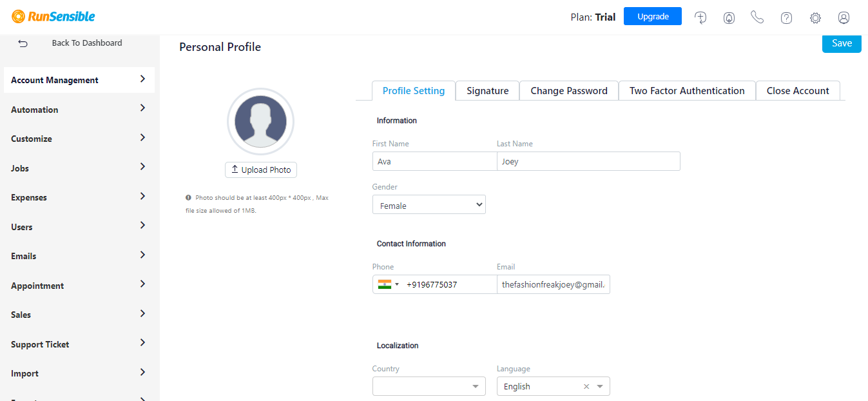This screenshot has height=401, width=868.
Task: Open the help question mark icon
Action: (786, 17)
